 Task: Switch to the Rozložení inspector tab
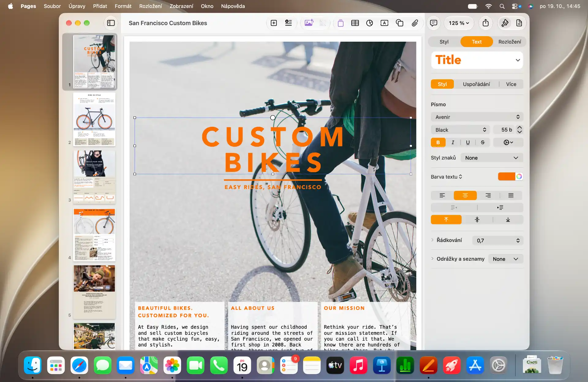pyautogui.click(x=509, y=42)
